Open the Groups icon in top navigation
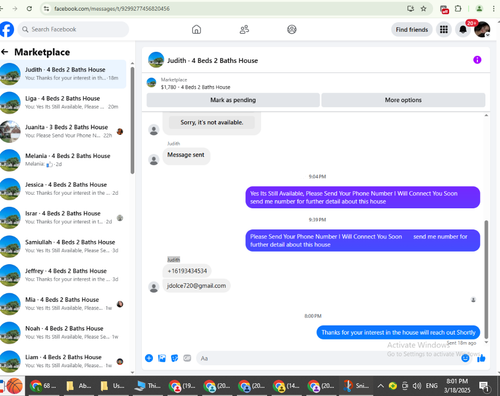Image resolution: width=500 pixels, height=396 pixels. click(292, 30)
